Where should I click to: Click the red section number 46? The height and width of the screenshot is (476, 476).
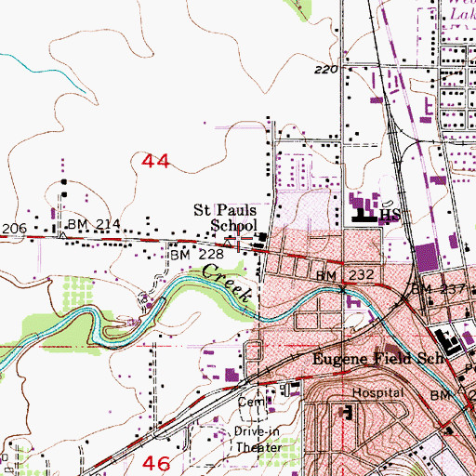coord(156,464)
